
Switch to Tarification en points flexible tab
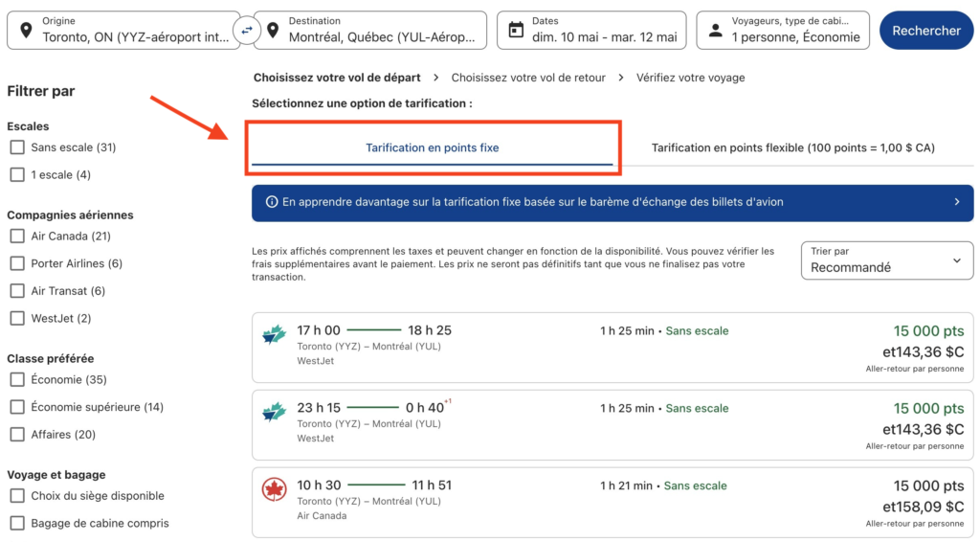point(792,147)
